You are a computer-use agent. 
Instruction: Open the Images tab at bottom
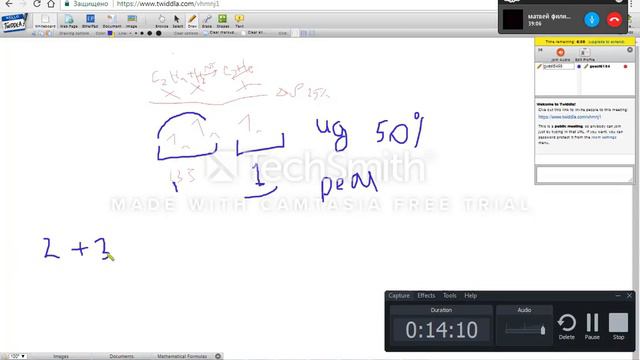click(61, 356)
